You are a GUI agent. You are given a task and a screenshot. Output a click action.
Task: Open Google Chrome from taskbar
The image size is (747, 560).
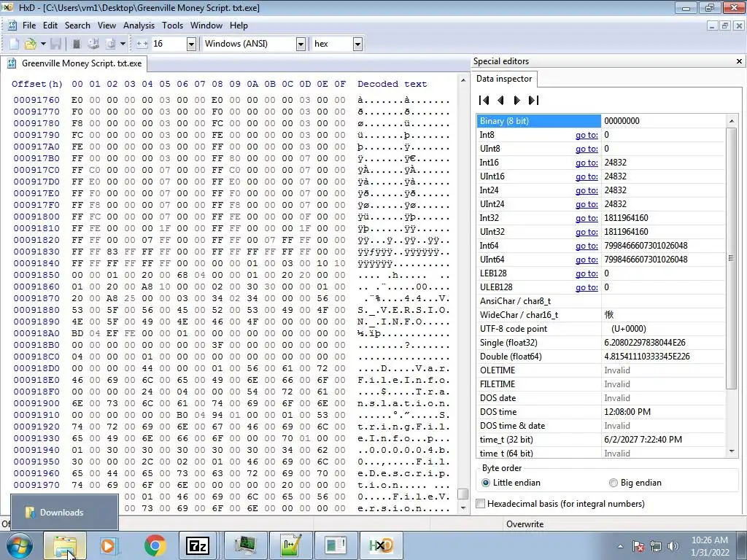tap(155, 545)
